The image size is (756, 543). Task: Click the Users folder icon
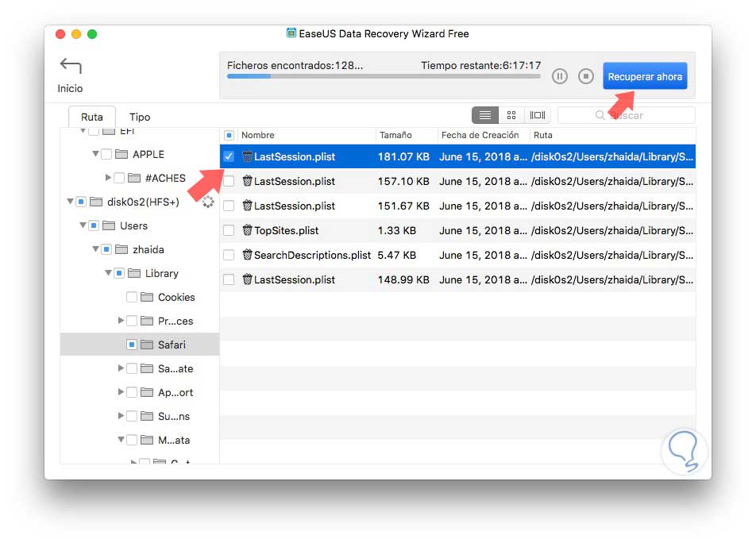(x=109, y=225)
